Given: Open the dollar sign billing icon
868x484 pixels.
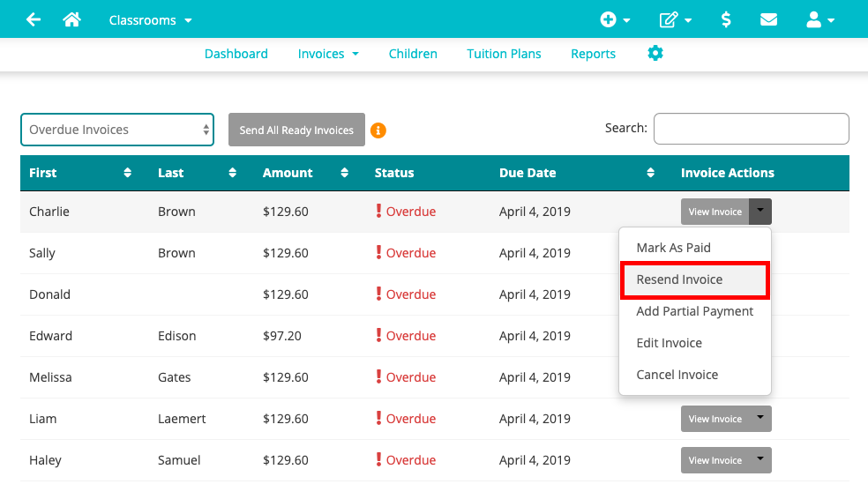Looking at the screenshot, I should click(x=726, y=20).
